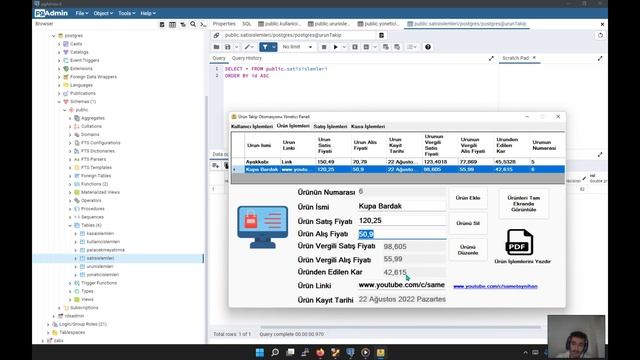Open the Object menu in pgAdmin

tap(103, 13)
